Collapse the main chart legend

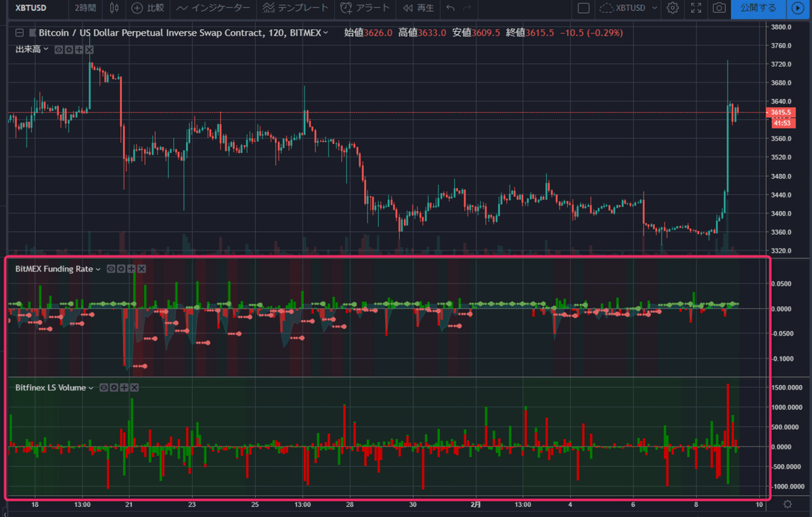[x=19, y=32]
